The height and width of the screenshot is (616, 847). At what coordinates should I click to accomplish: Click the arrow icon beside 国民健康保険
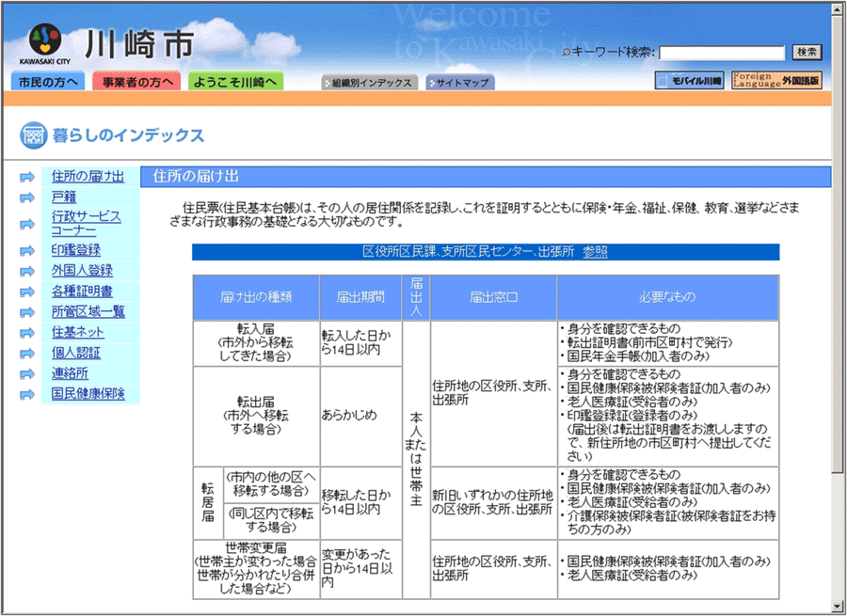pyautogui.click(x=27, y=395)
